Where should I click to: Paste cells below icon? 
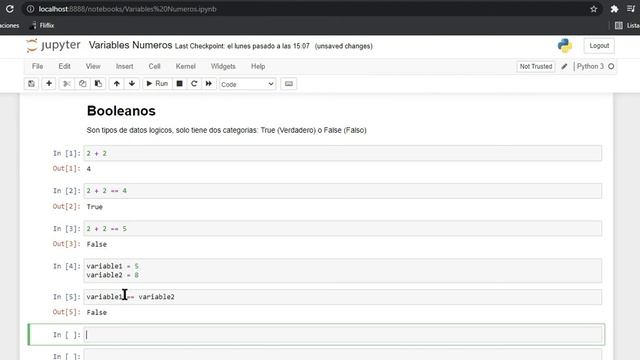pyautogui.click(x=98, y=84)
